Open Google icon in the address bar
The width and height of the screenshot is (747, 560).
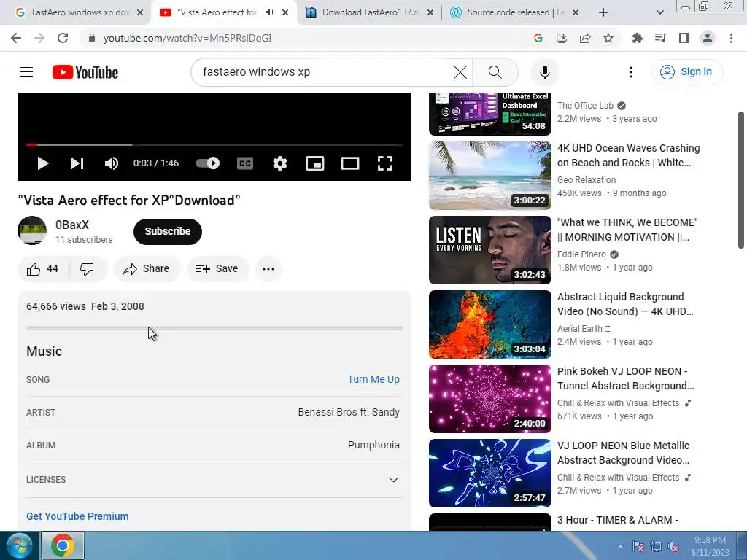(538, 38)
